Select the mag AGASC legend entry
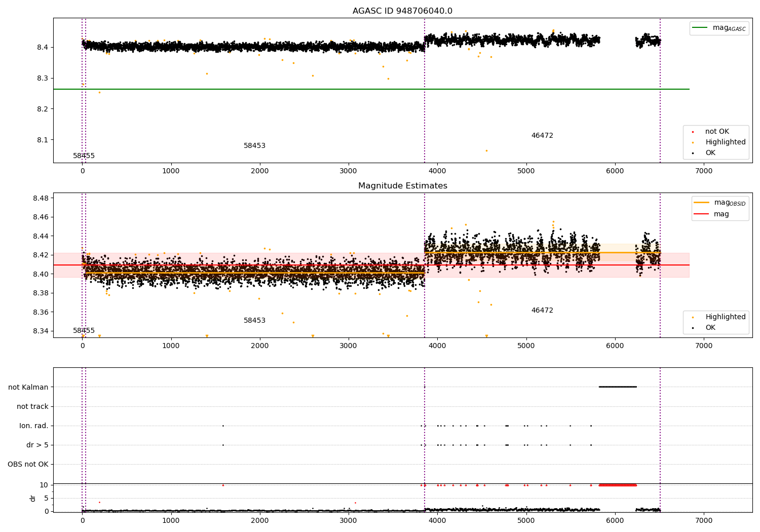The width and height of the screenshot is (760, 532). point(719,28)
